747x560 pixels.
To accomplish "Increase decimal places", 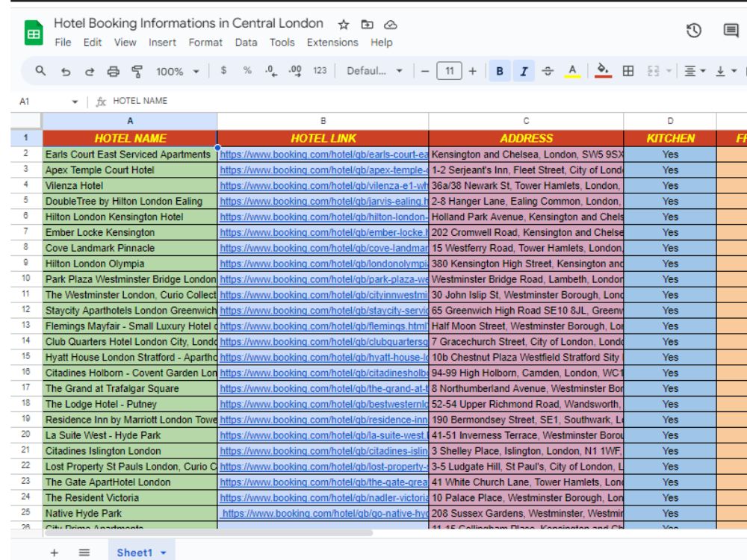I will tap(295, 71).
